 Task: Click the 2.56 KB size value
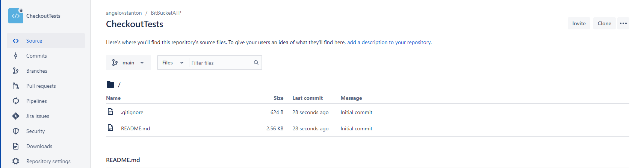click(x=275, y=128)
